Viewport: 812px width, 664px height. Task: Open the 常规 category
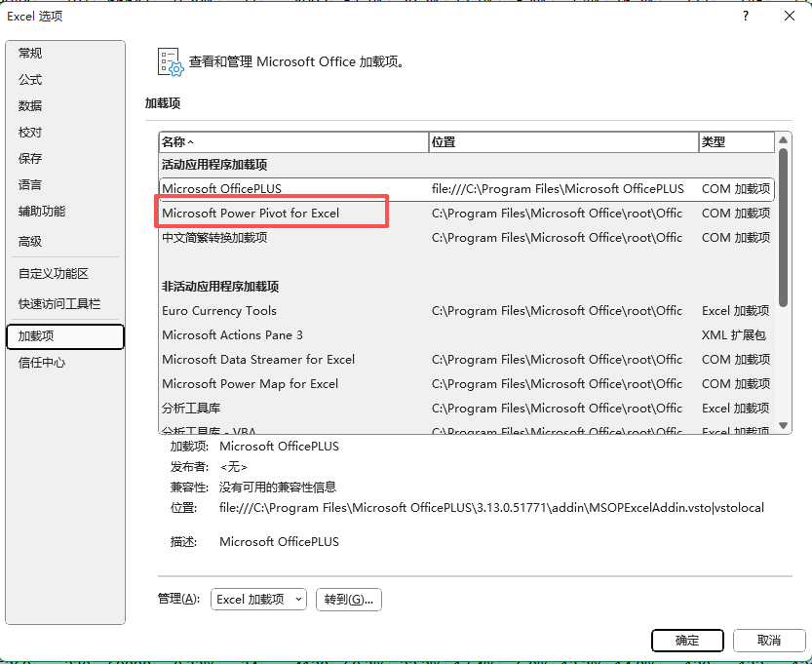(30, 54)
